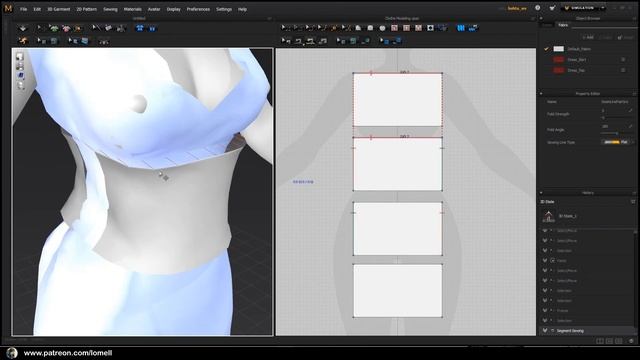640x360 pixels.
Task: Select the 3D Edit Sewing tool icon
Action: click(96, 28)
